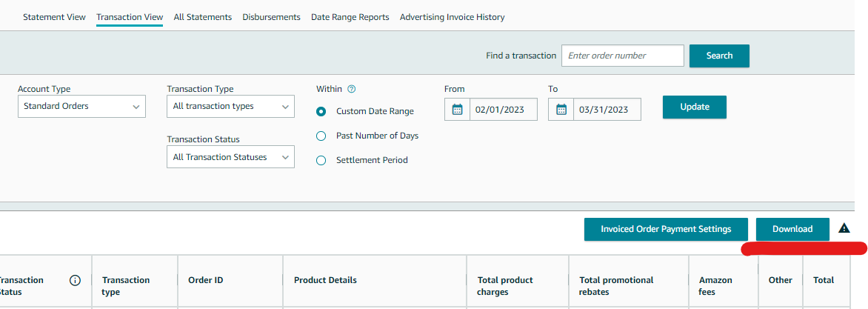Click the Update button
The image size is (868, 309).
[694, 107]
